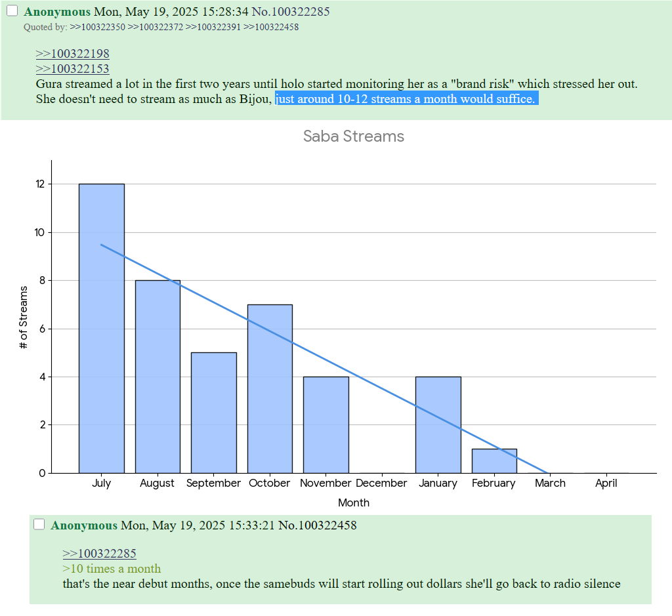Click the Saba Streams chart title
Screen dimensions: 672x616
pos(354,136)
